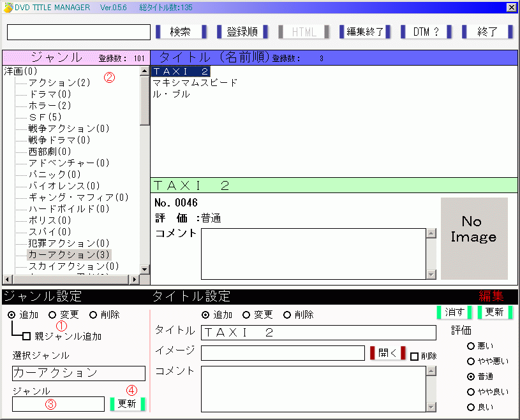520x420 pixels.
Task: Click the genre tree scroll right arrow
Action: [134, 280]
